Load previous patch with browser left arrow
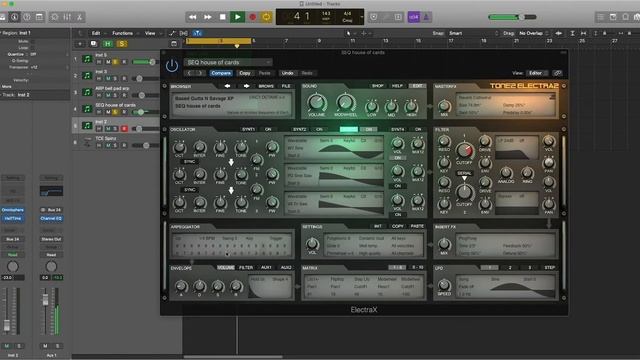 click(x=227, y=86)
